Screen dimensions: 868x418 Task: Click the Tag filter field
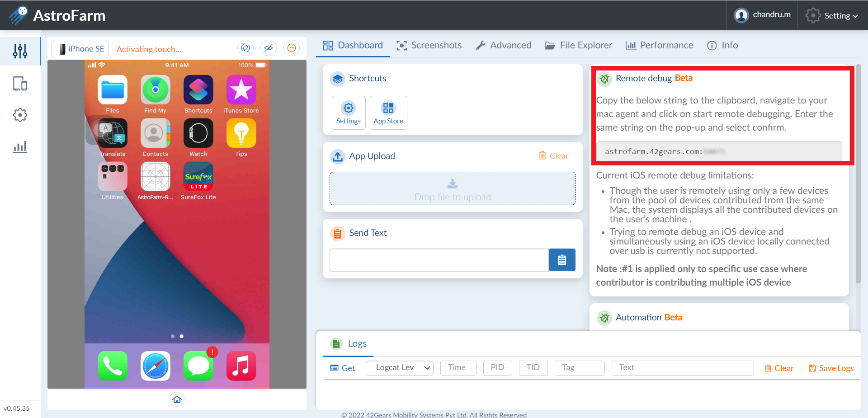[x=580, y=368]
